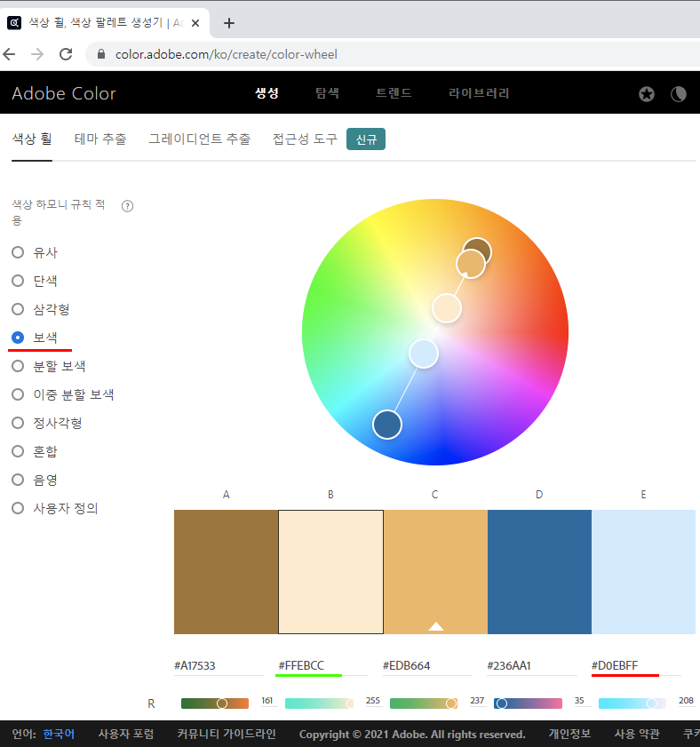Click R slider handle for color A
This screenshot has width=700, height=747.
click(x=222, y=703)
